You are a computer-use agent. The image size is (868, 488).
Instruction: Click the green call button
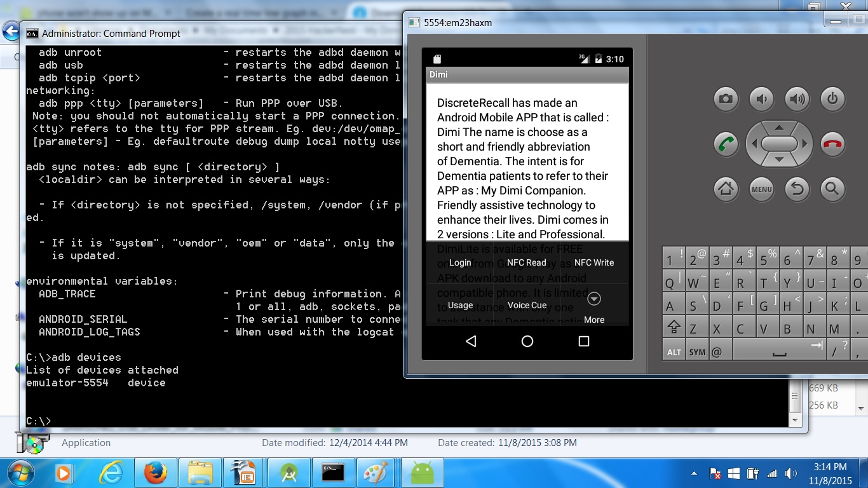(725, 144)
